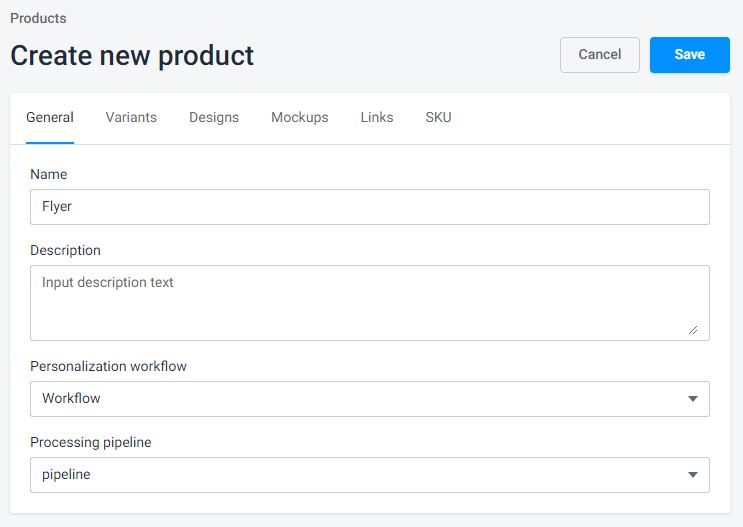Viewport: 743px width, 527px height.
Task: Click the Personalization workflow label
Action: click(109, 366)
